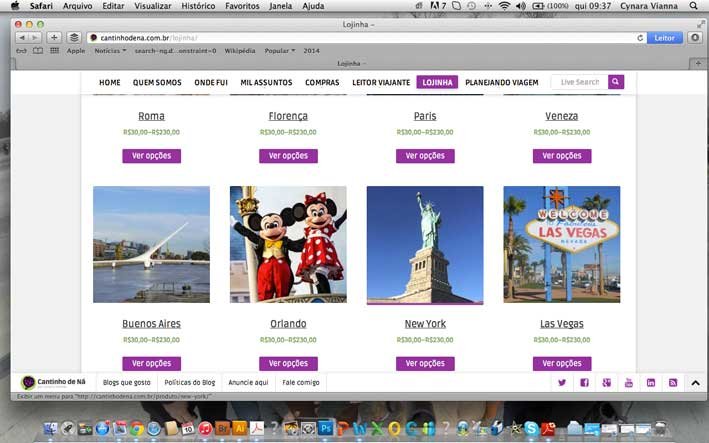Viewport: 709px width, 443px height.
Task: Open MIL ASSUNTOS navigation item
Action: (266, 82)
